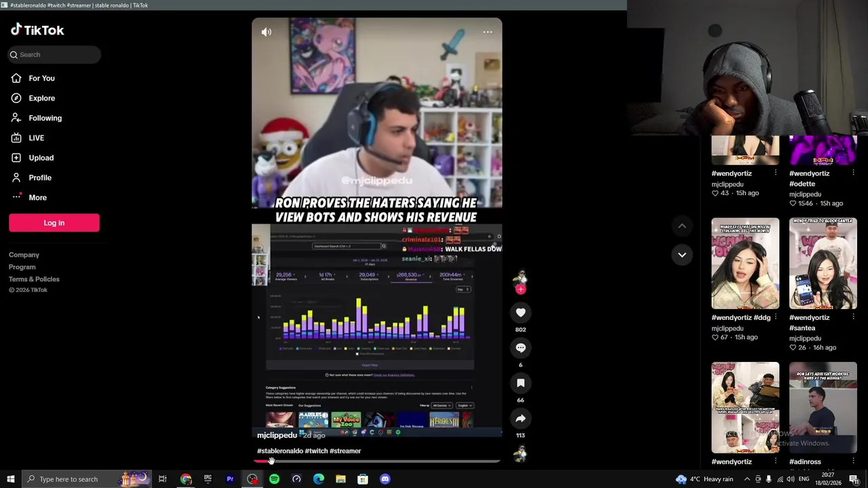
Task: Click the Log in button
Action: pyautogui.click(x=54, y=223)
